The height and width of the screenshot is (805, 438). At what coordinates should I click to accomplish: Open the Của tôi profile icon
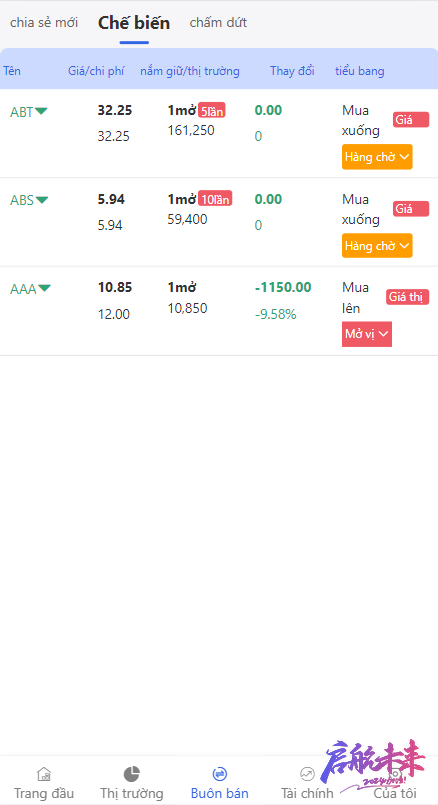(x=395, y=774)
